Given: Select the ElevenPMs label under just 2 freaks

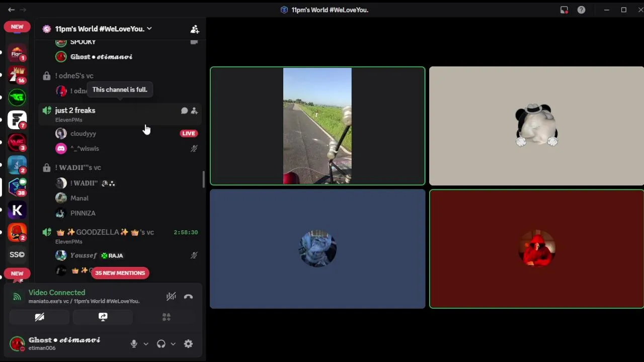Looking at the screenshot, I should click(68, 120).
